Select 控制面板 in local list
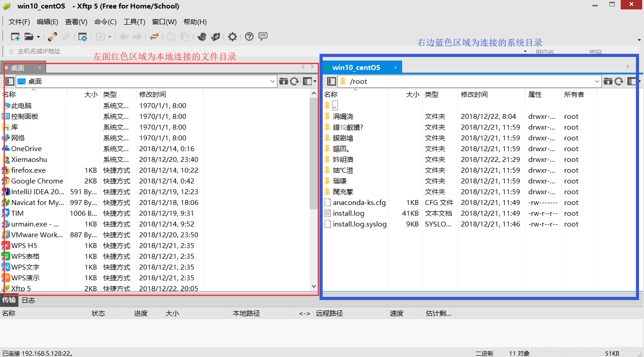This screenshot has width=644, height=357. tap(25, 117)
